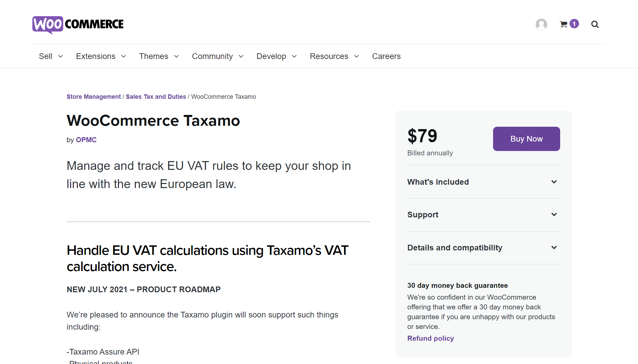Follow the Sales Tax and Duties breadcrumb

(156, 97)
